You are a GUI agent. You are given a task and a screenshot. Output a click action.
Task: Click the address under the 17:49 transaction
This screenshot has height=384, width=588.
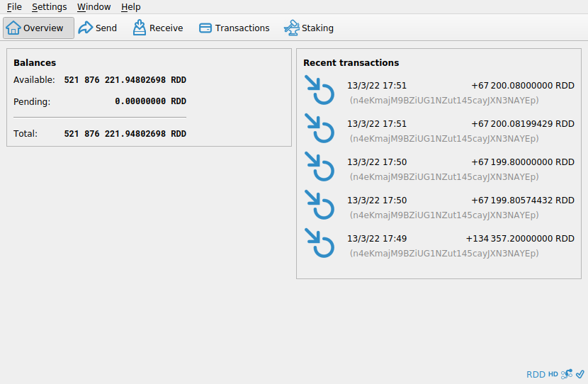[x=444, y=254]
